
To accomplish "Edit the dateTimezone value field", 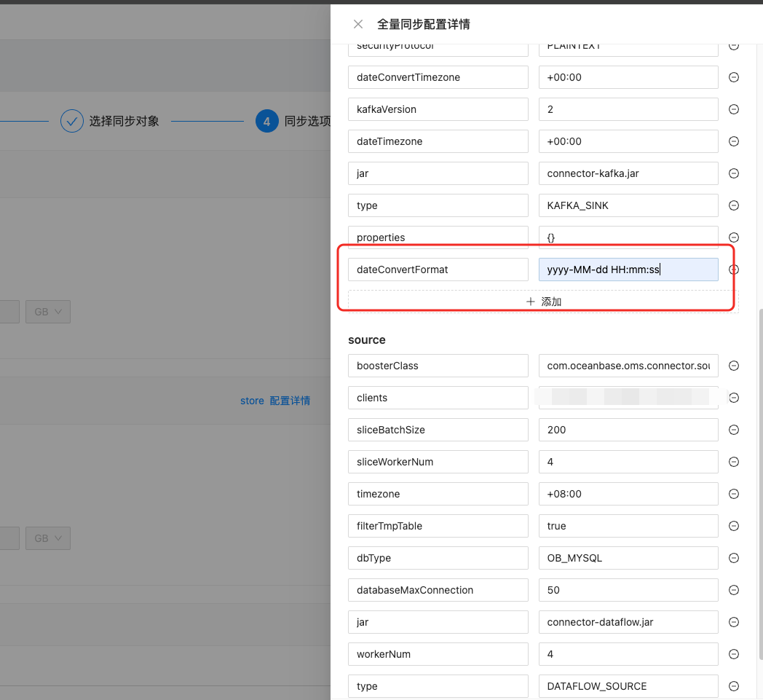I will point(628,141).
